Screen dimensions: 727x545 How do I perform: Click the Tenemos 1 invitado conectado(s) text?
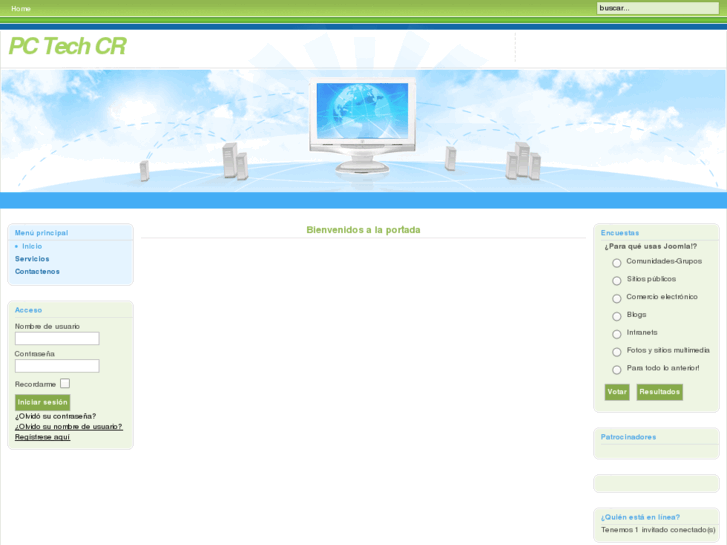(658, 530)
